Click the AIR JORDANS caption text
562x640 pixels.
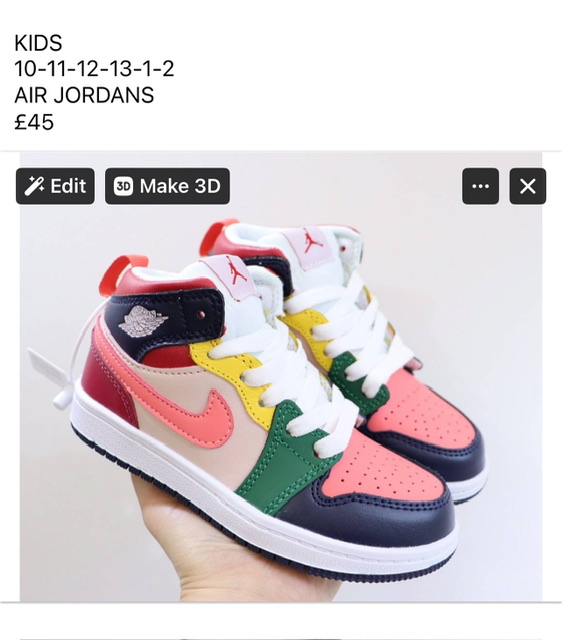pos(84,95)
